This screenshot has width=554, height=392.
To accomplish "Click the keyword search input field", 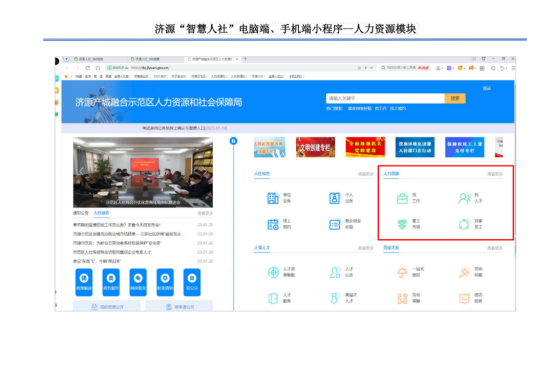I will click(385, 98).
